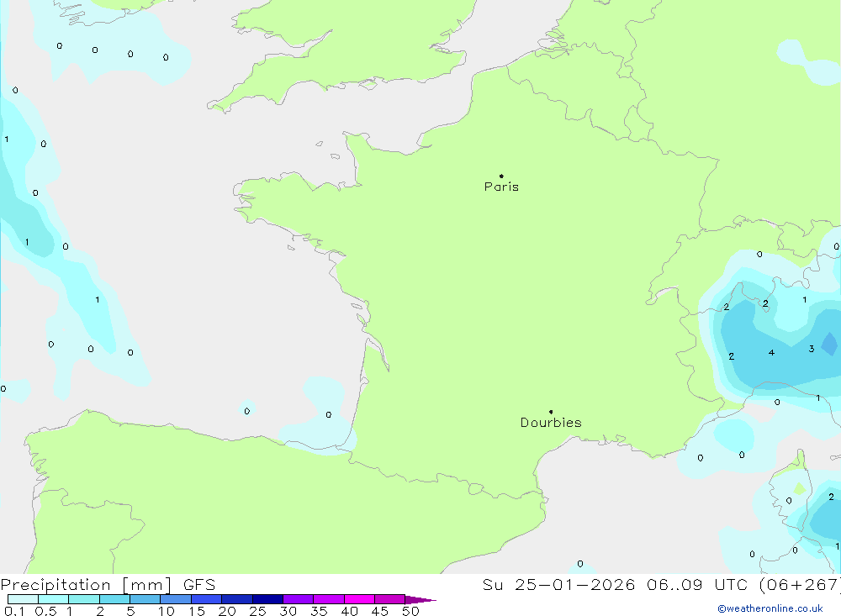Pick the 45–50 mm legend swatch
Screen dimensions: 841x616
click(x=389, y=599)
